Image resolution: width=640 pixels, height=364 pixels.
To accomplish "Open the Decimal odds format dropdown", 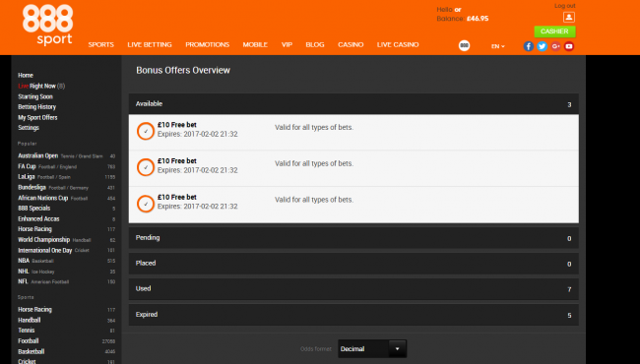I will coord(372,349).
